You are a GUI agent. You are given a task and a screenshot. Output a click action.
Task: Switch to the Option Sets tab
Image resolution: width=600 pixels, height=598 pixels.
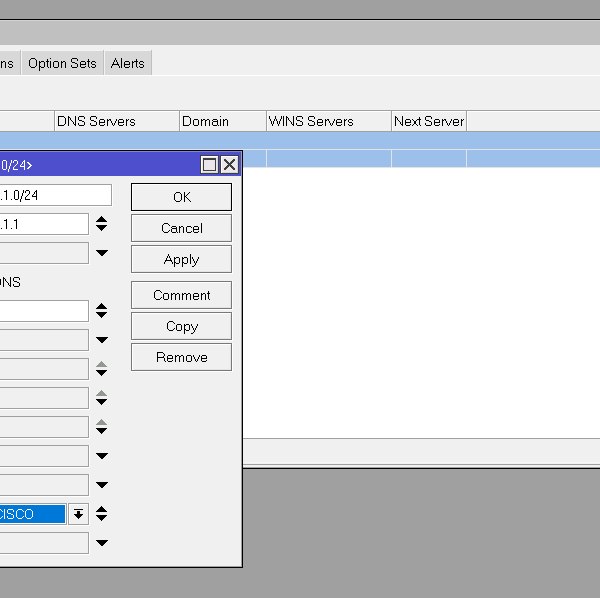(x=62, y=63)
